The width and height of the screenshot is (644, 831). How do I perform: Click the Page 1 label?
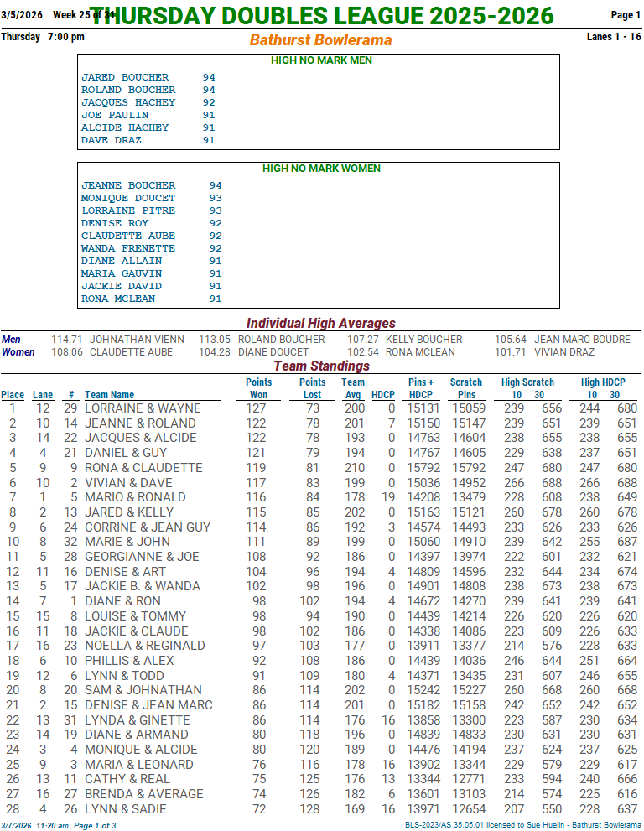click(626, 15)
